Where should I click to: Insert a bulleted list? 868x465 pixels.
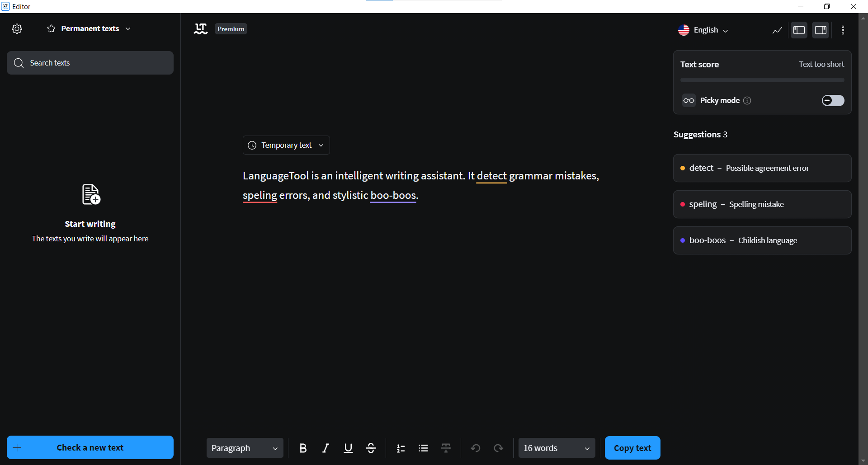tap(423, 448)
